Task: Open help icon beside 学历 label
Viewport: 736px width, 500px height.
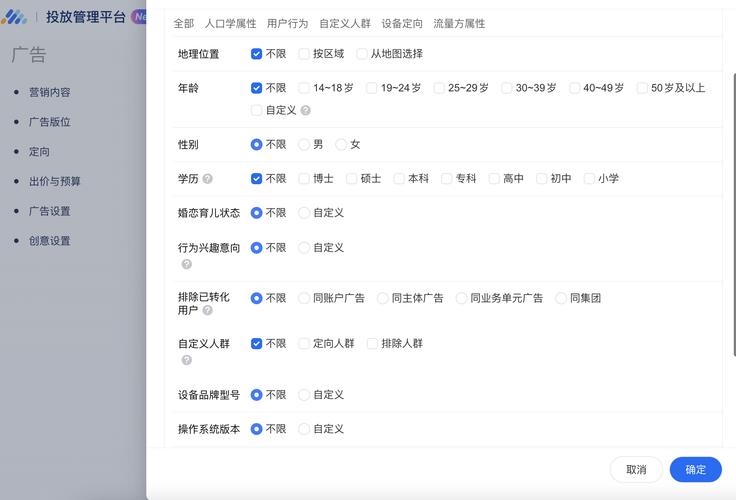Action: pyautogui.click(x=207, y=178)
